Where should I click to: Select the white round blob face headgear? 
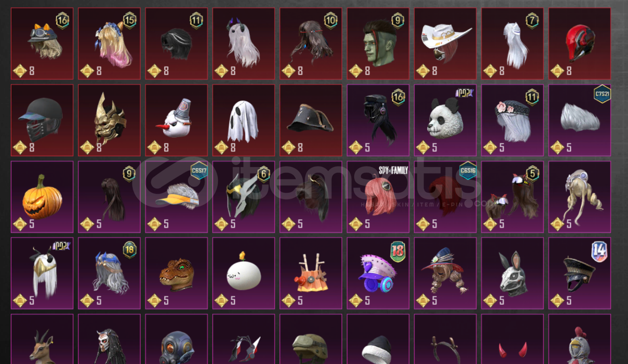pyautogui.click(x=244, y=273)
